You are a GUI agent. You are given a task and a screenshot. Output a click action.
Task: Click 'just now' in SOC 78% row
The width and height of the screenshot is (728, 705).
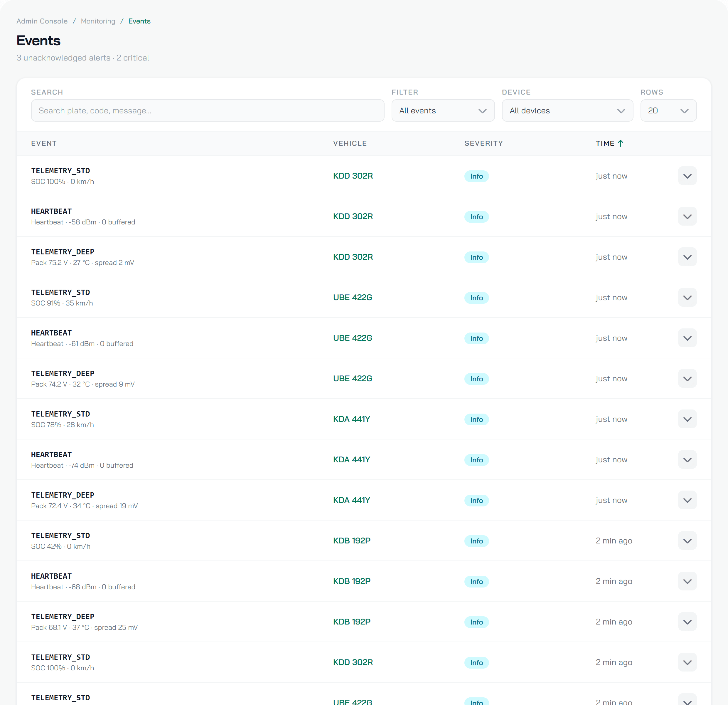pyautogui.click(x=611, y=419)
